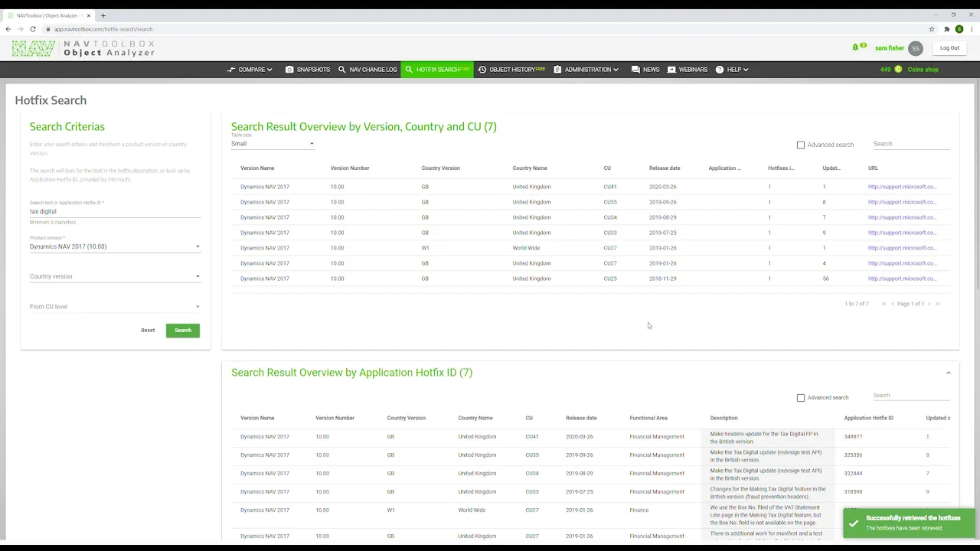Open a new browser tab
This screenshot has width=980, height=551.
[x=103, y=15]
